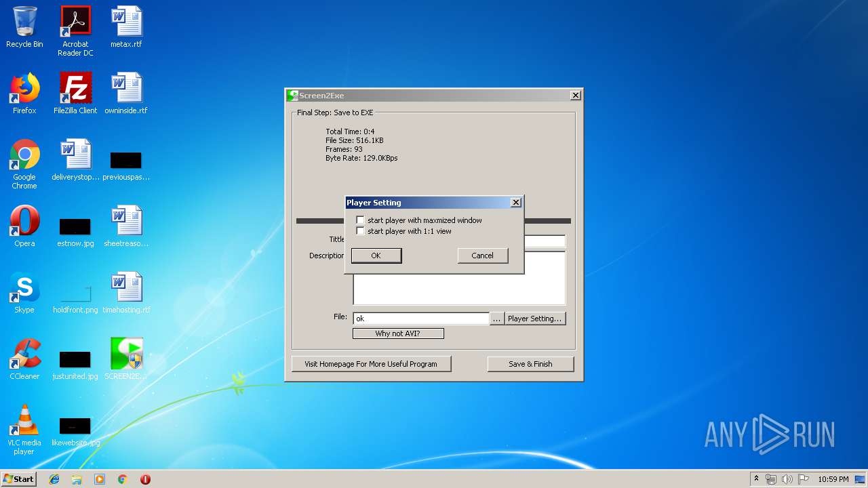The width and height of the screenshot is (868, 488).
Task: Cancel the Player Setting dialog
Action: coord(483,256)
